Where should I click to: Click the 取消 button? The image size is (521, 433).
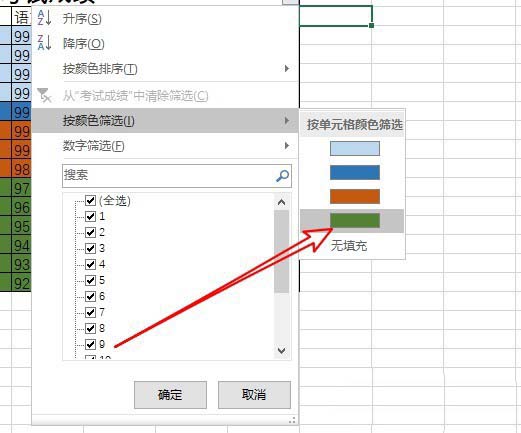coord(254,395)
